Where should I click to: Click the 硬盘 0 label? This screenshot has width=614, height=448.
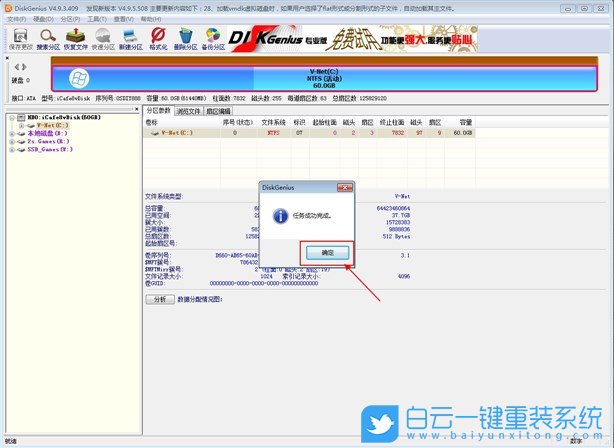(20, 80)
